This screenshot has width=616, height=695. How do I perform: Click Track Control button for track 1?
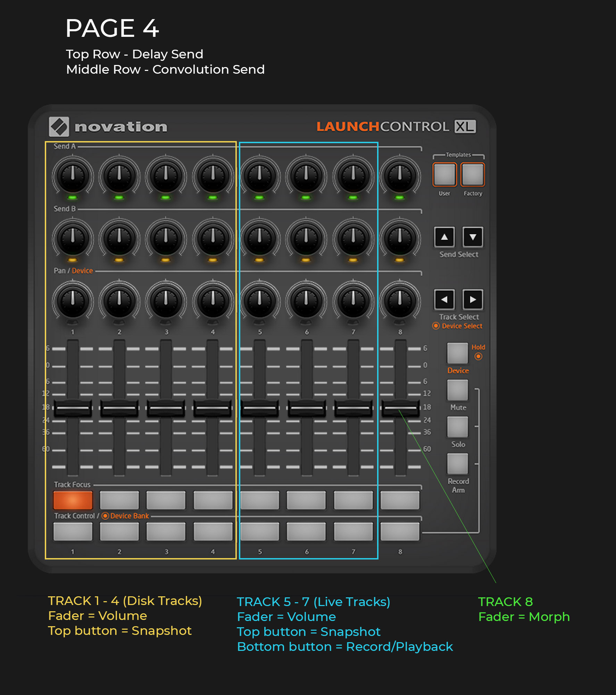[x=73, y=531]
